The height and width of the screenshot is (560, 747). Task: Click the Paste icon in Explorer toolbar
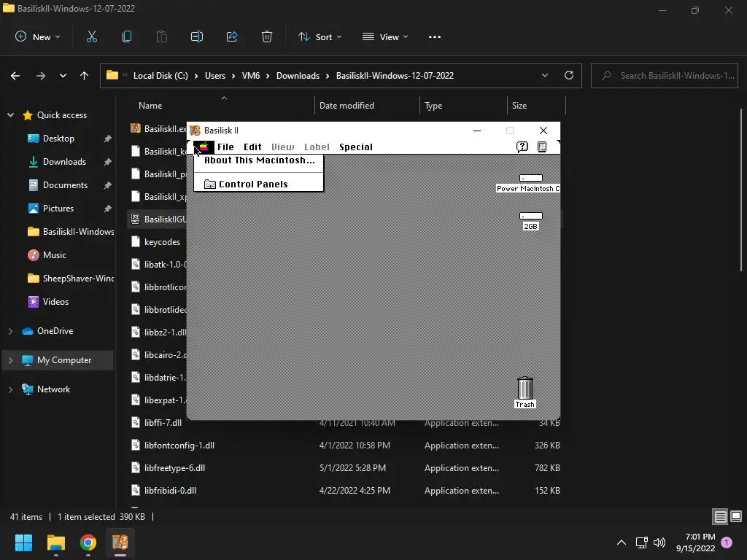pyautogui.click(x=161, y=36)
